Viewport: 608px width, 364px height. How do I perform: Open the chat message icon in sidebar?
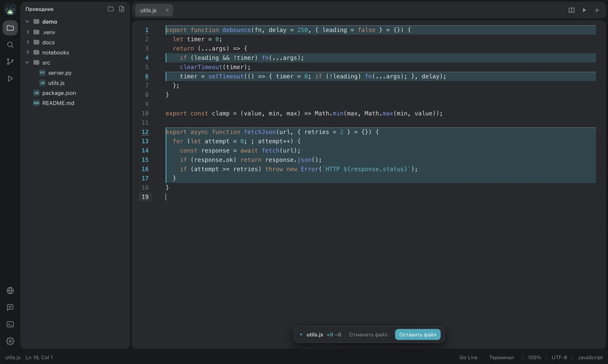pos(10,308)
